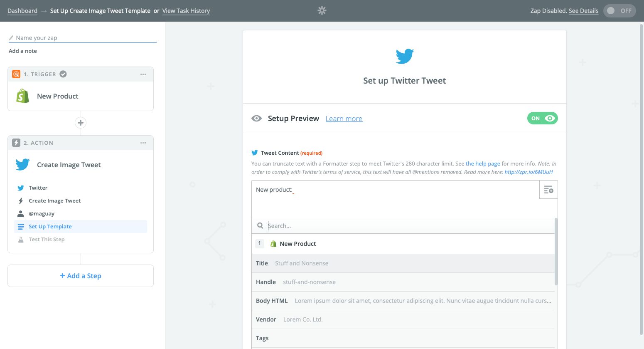Click the Shopify icon in trigger step
Screen dimensions: 644x349
point(22,96)
